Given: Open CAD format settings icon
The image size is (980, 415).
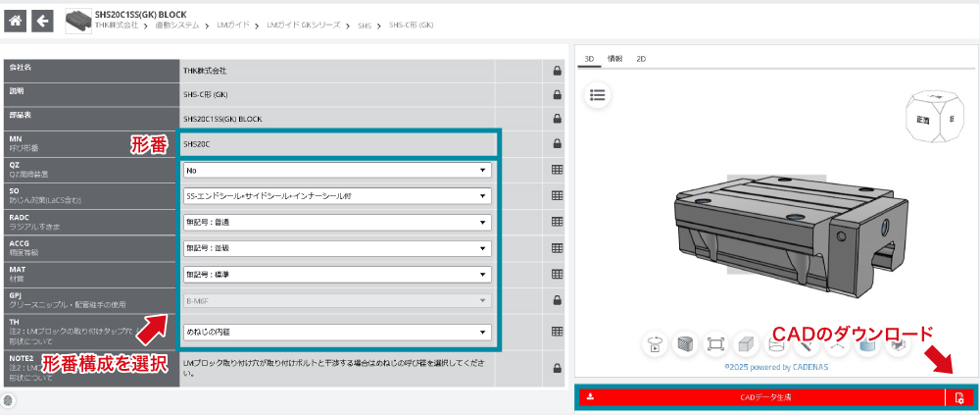Looking at the screenshot, I should click(x=959, y=397).
